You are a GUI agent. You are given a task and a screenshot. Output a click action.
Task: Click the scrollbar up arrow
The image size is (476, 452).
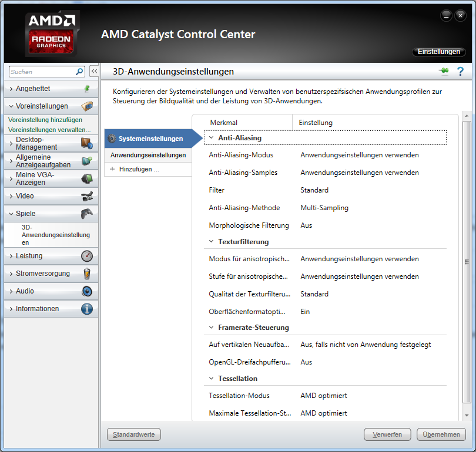coord(467,116)
